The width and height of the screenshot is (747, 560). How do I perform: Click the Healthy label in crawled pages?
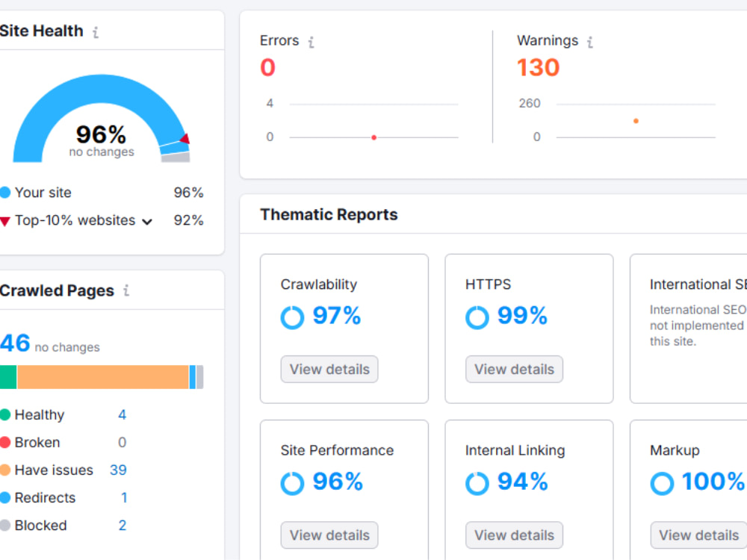40,414
